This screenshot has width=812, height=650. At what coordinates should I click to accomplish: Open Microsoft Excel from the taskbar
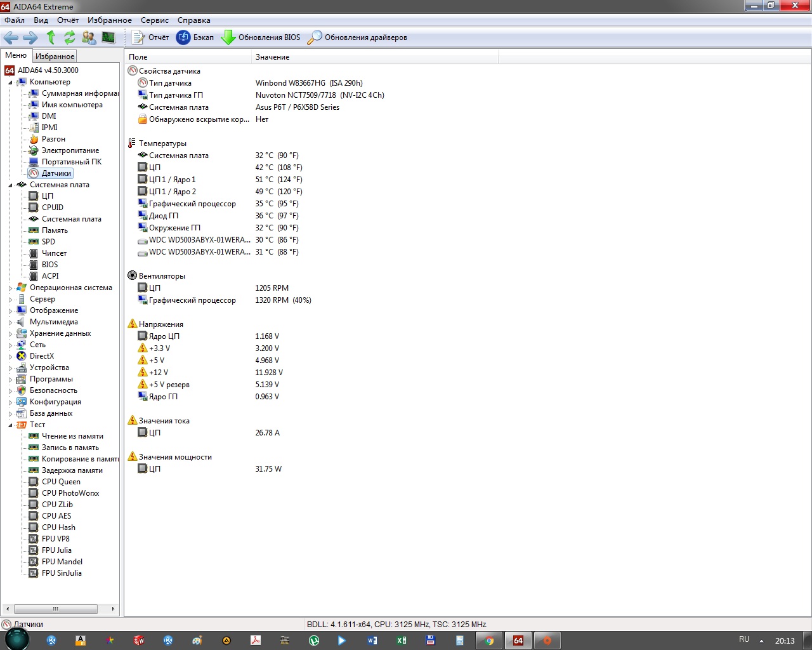point(402,640)
